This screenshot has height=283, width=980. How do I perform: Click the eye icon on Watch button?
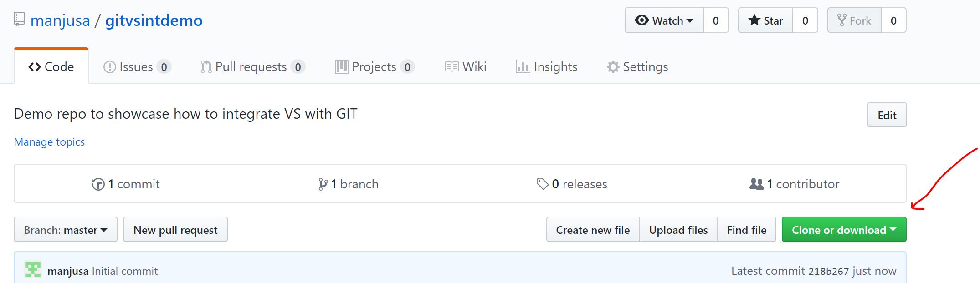(x=641, y=20)
